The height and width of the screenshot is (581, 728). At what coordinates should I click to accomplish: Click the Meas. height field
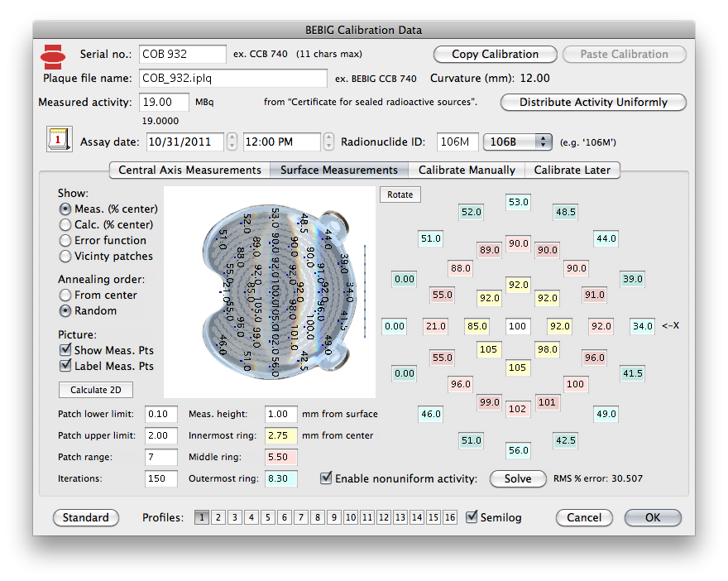click(281, 414)
